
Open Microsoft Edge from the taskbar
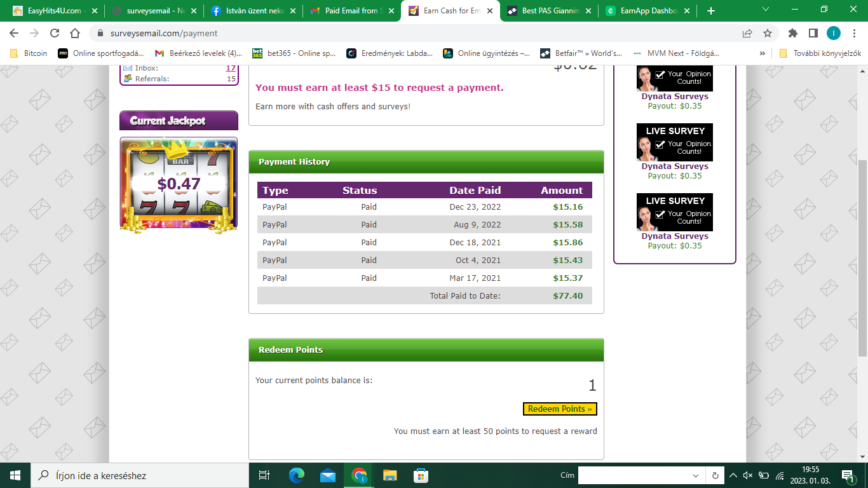[x=297, y=475]
